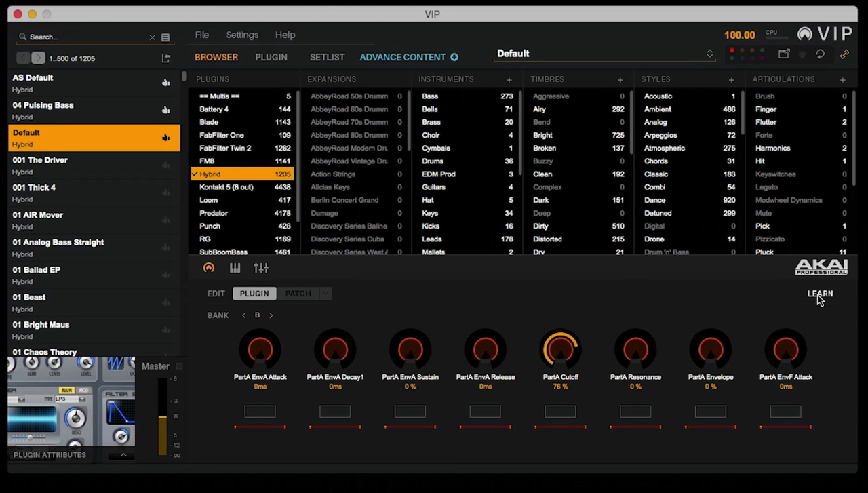Click the PartA EnvA Attack knob
The width and height of the screenshot is (868, 493).
pyautogui.click(x=260, y=350)
